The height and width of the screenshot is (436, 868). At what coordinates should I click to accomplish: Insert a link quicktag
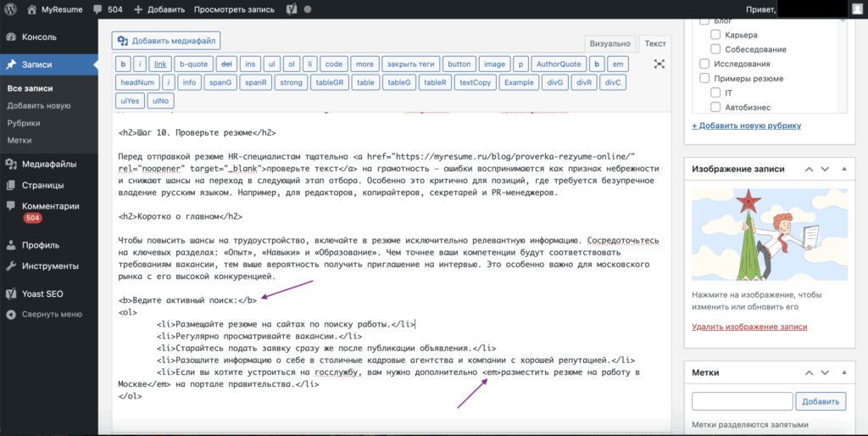(160, 64)
